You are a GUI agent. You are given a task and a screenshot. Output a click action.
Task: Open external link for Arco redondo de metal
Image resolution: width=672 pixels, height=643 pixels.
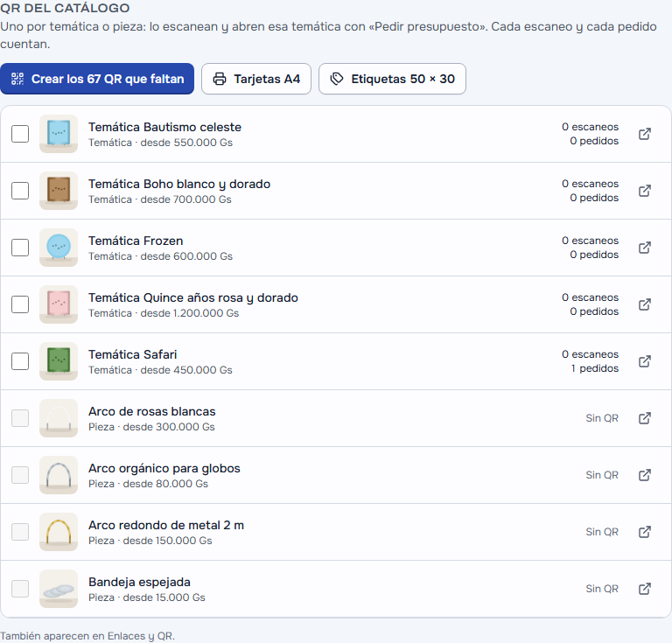pyautogui.click(x=645, y=532)
